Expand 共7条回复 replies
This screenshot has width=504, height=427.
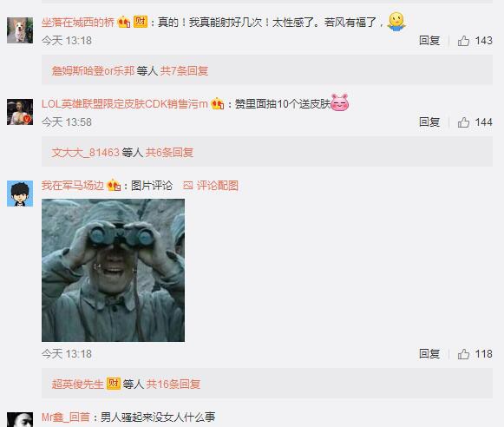point(184,70)
